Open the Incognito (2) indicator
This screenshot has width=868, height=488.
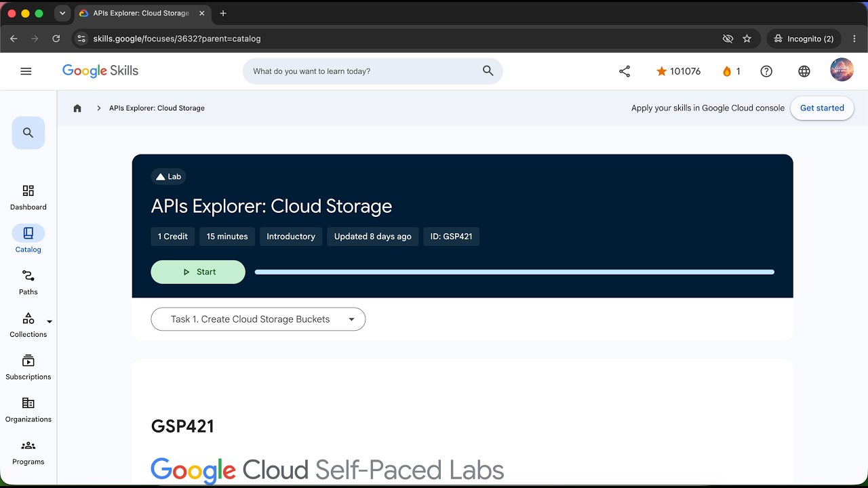pyautogui.click(x=804, y=39)
